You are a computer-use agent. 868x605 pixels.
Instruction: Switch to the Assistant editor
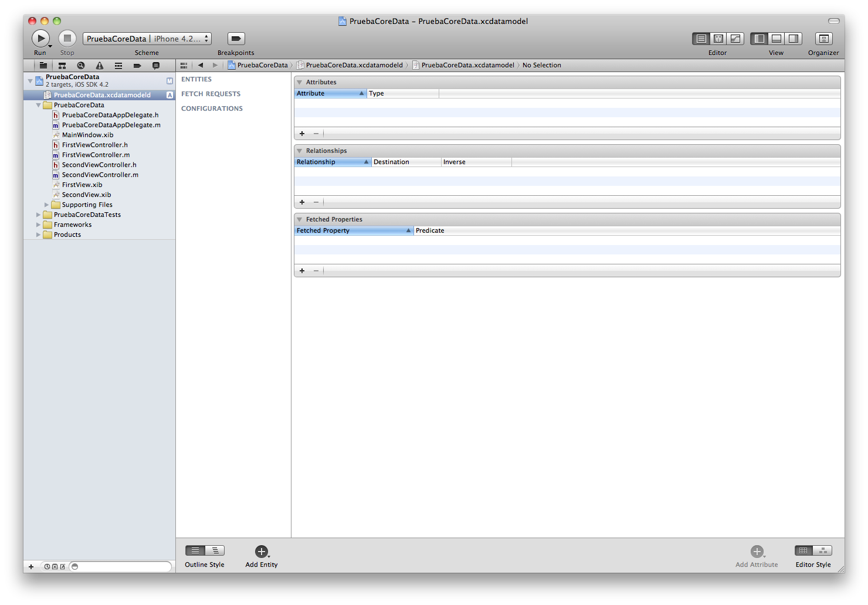(718, 39)
